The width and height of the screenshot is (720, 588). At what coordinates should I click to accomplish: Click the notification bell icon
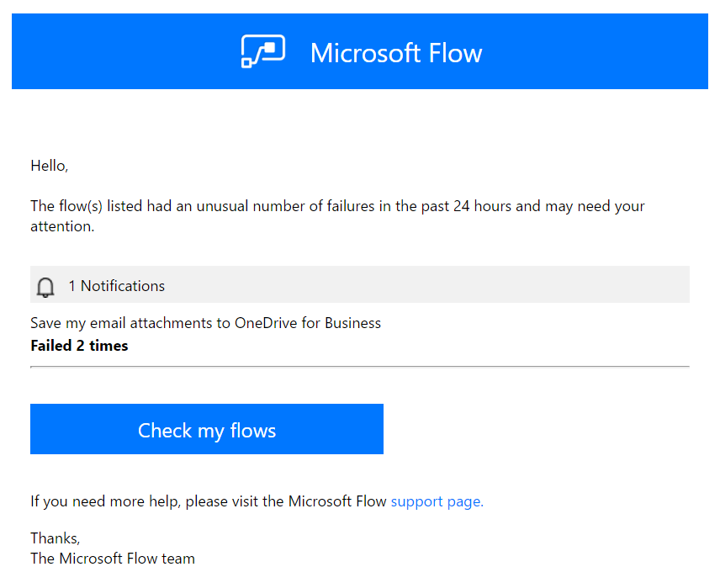coord(45,287)
